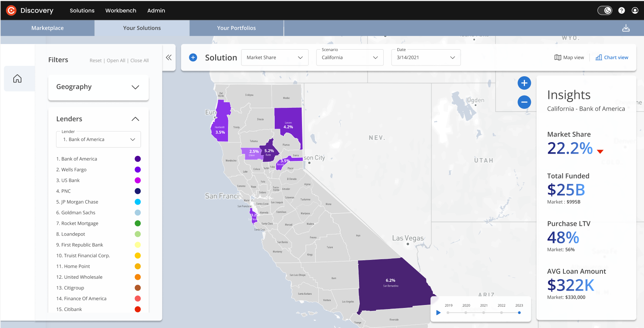Image resolution: width=644 pixels, height=328 pixels.
Task: Open the Admin menu
Action: [x=156, y=10]
